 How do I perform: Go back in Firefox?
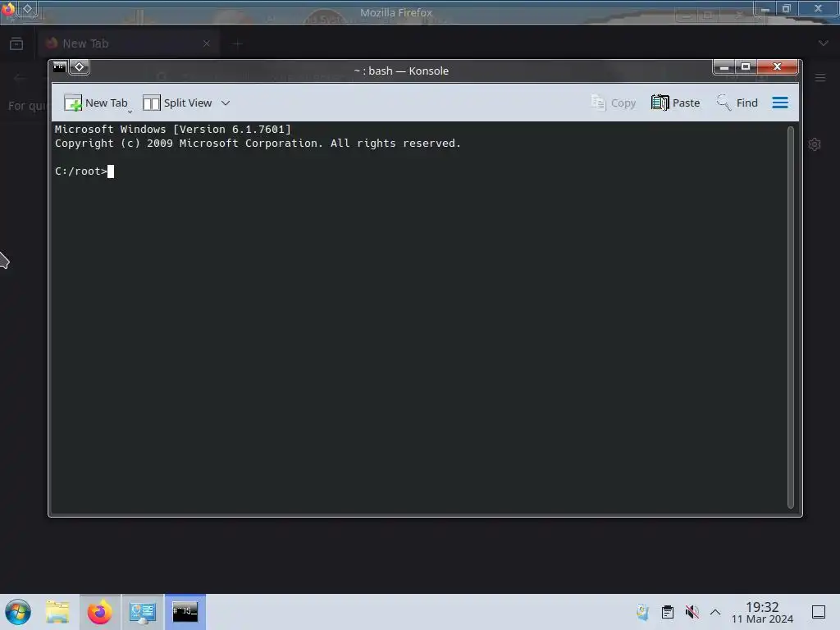[20, 78]
